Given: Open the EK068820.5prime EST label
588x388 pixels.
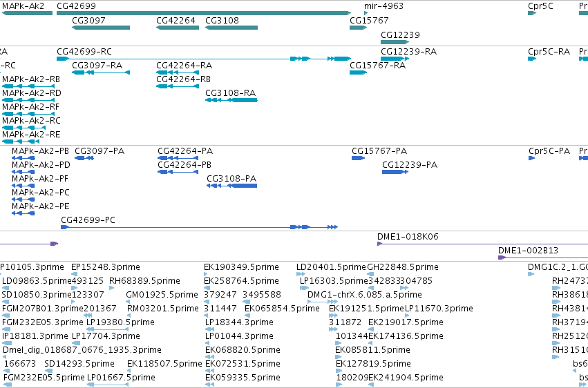Looking at the screenshot, I should (x=243, y=350).
